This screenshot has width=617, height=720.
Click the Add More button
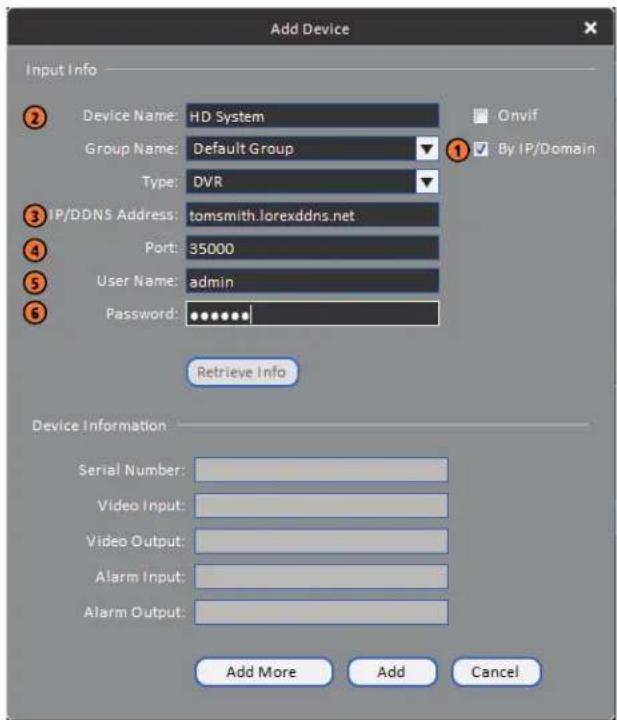tap(264, 672)
